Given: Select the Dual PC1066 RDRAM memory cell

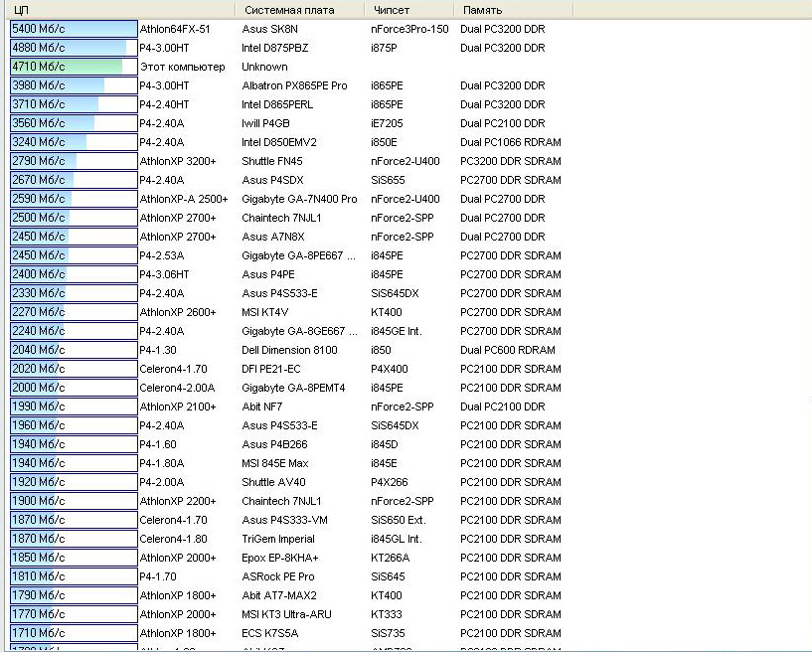Looking at the screenshot, I should pos(511,142).
